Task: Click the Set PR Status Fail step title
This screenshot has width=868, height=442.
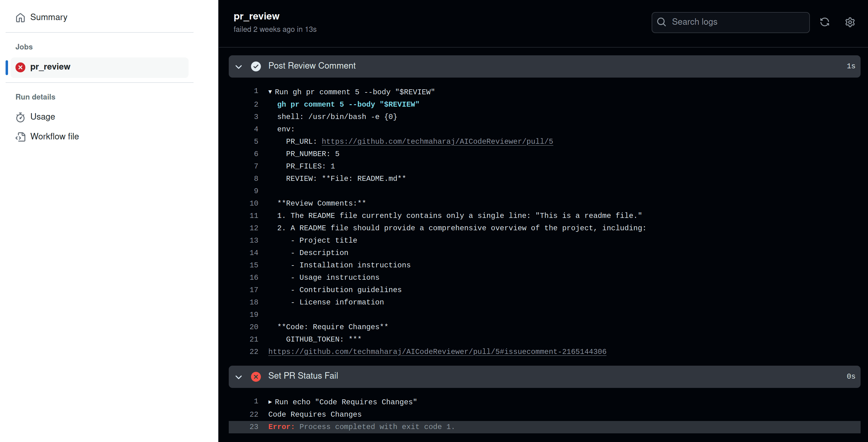Action: [303, 376]
